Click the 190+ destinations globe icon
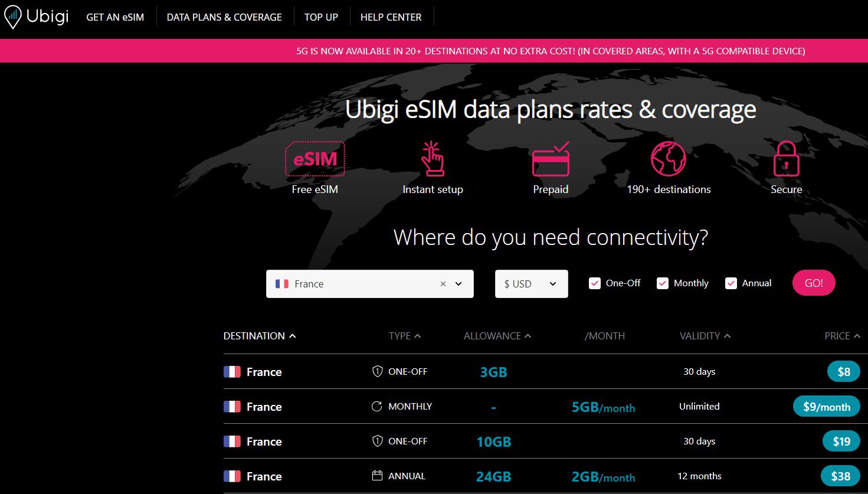Viewport: 868px width, 494px height. pos(669,158)
